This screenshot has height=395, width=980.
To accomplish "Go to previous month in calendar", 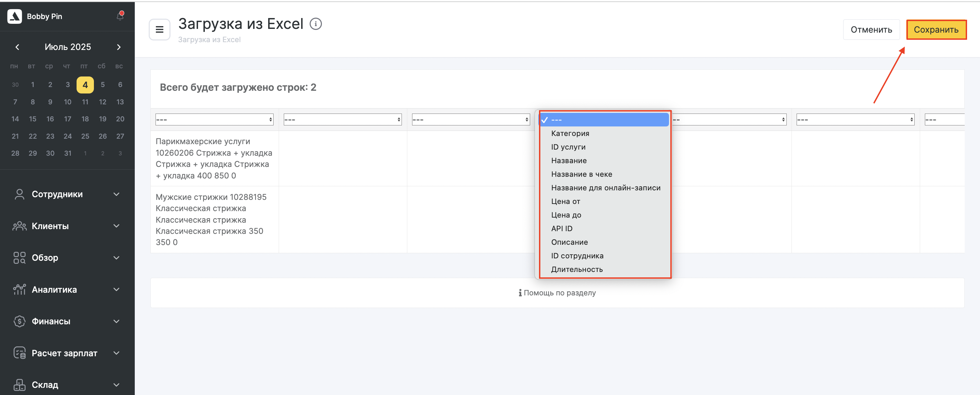I will point(17,47).
